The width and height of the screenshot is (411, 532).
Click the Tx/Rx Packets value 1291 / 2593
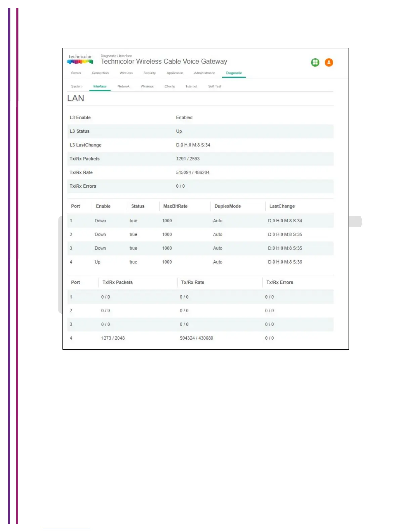tap(188, 159)
